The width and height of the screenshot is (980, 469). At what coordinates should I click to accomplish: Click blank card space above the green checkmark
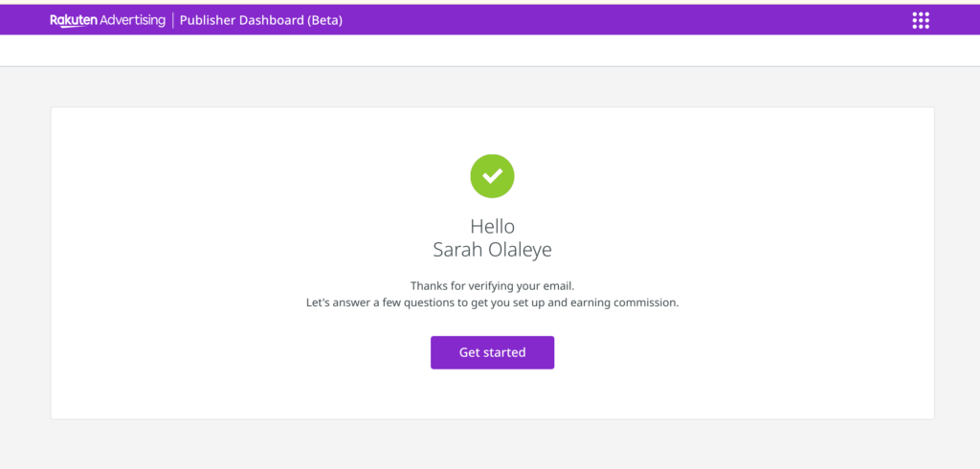[492, 130]
